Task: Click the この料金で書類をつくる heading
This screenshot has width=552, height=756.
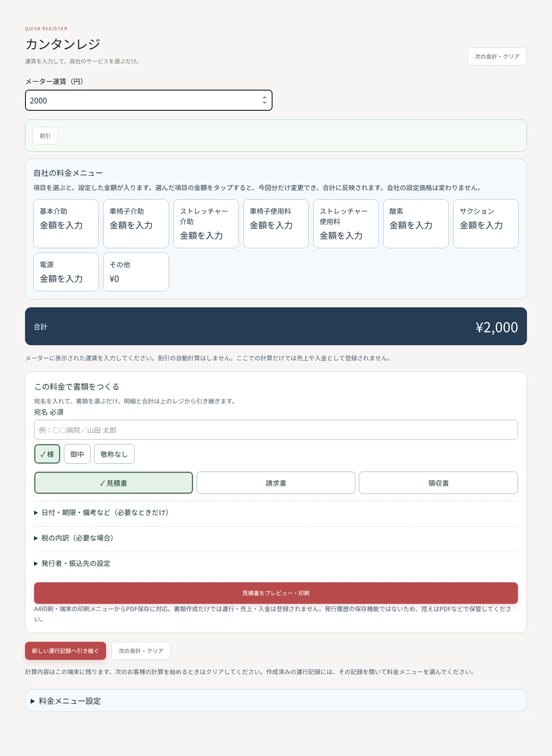Action: [x=77, y=387]
